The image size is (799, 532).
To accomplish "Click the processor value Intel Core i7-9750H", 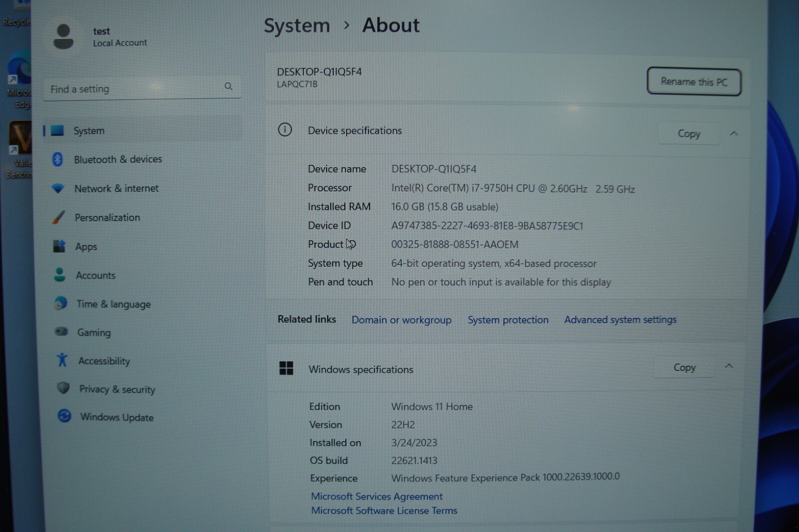I will [x=513, y=189].
